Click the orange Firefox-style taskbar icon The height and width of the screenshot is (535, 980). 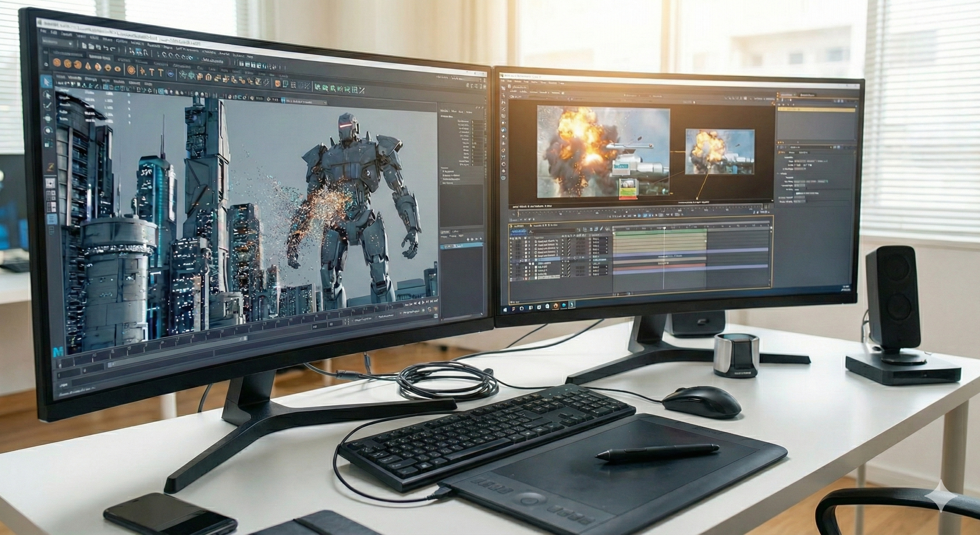point(555,305)
